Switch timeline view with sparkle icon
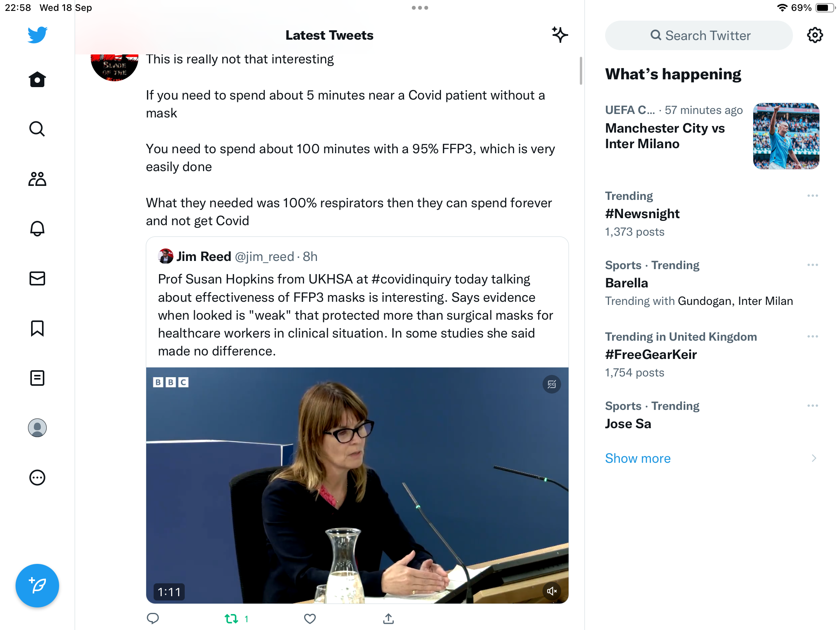Image resolution: width=840 pixels, height=630 pixels. [x=560, y=35]
